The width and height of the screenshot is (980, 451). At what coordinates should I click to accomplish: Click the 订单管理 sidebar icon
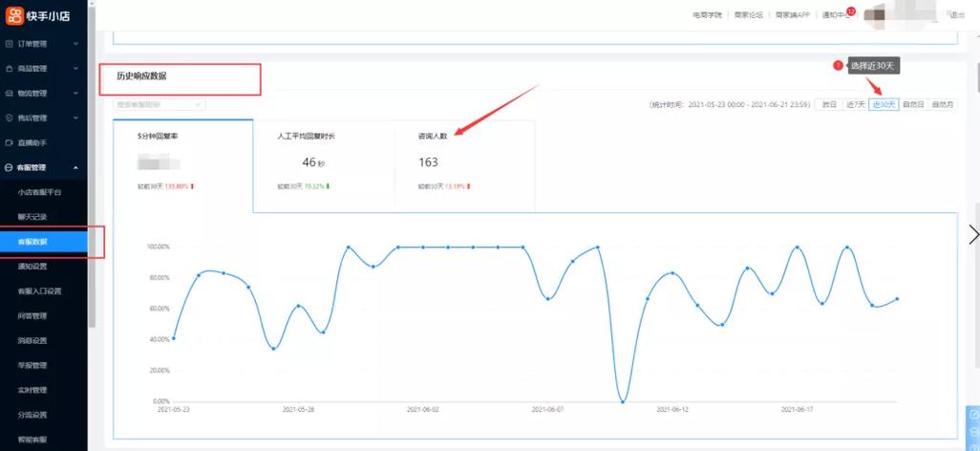click(x=9, y=44)
